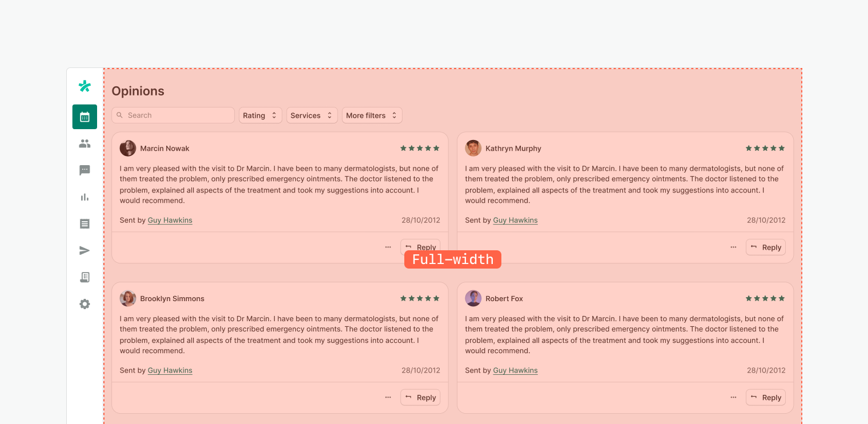Expand the Services filter dropdown
Screen dimensions: 868x424
click(x=311, y=115)
